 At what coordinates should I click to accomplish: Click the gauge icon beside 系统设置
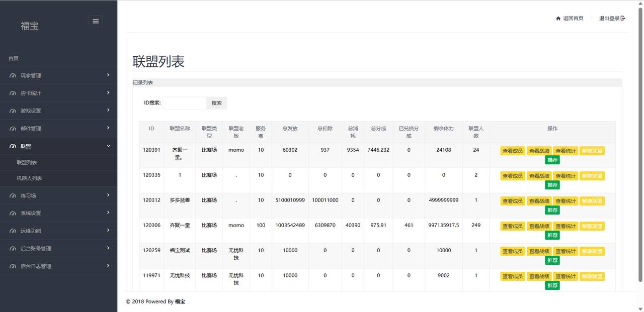click(13, 214)
